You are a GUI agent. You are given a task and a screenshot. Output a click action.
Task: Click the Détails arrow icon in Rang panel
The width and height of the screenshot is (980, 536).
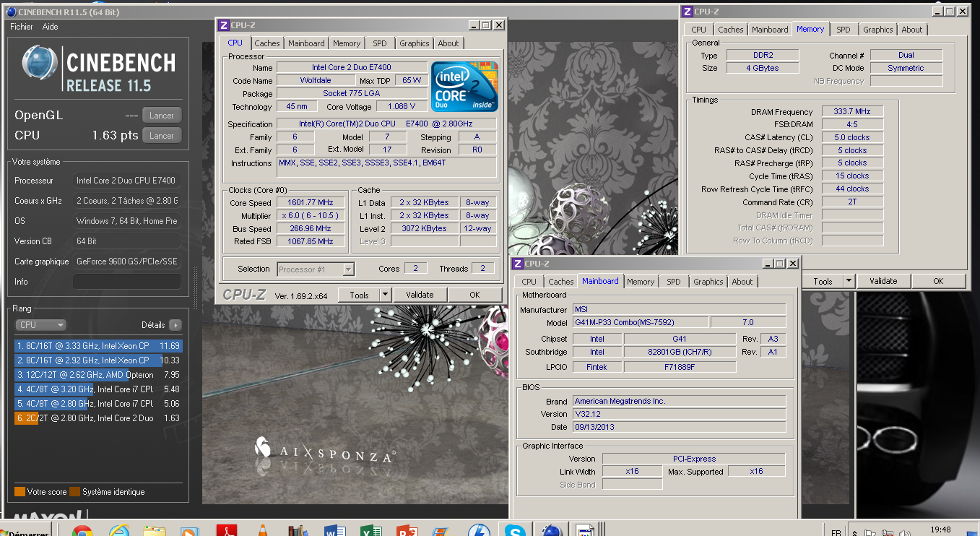175,325
